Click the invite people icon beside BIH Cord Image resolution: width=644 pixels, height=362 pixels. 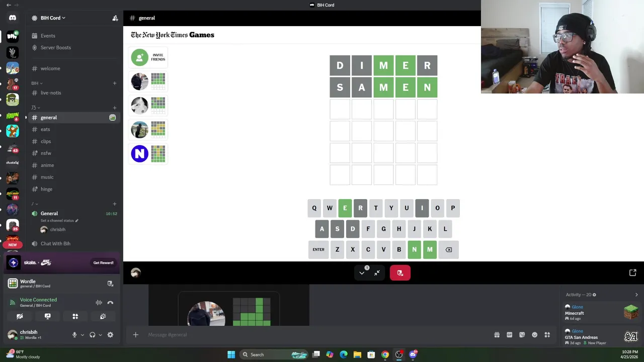click(115, 18)
